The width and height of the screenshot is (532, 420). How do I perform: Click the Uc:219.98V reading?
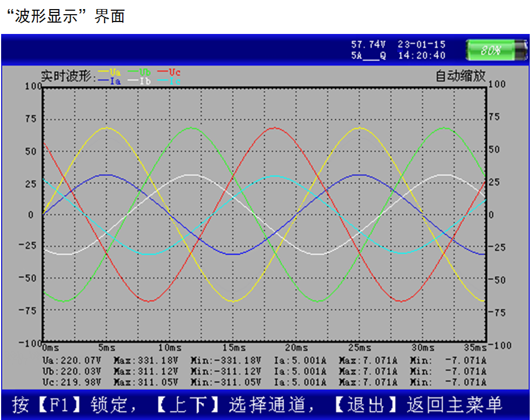click(72, 382)
